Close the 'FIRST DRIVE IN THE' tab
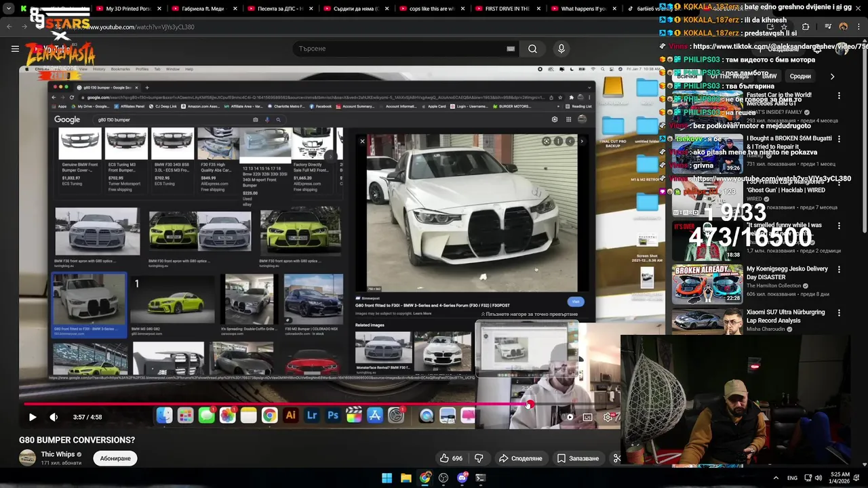 click(x=540, y=9)
